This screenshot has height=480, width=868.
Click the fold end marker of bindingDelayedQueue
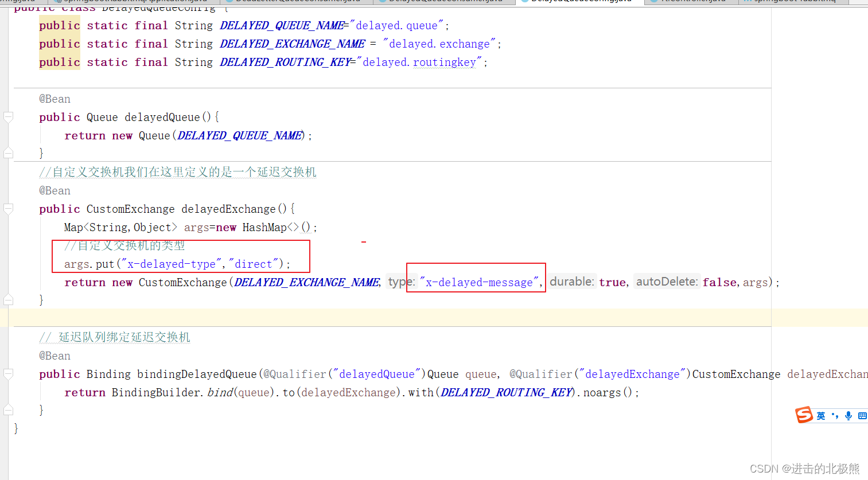click(x=8, y=410)
